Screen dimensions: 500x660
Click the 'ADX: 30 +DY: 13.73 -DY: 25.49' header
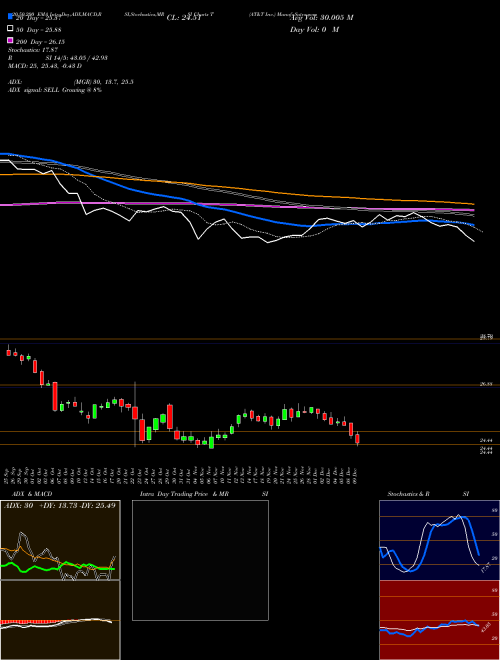click(x=59, y=505)
